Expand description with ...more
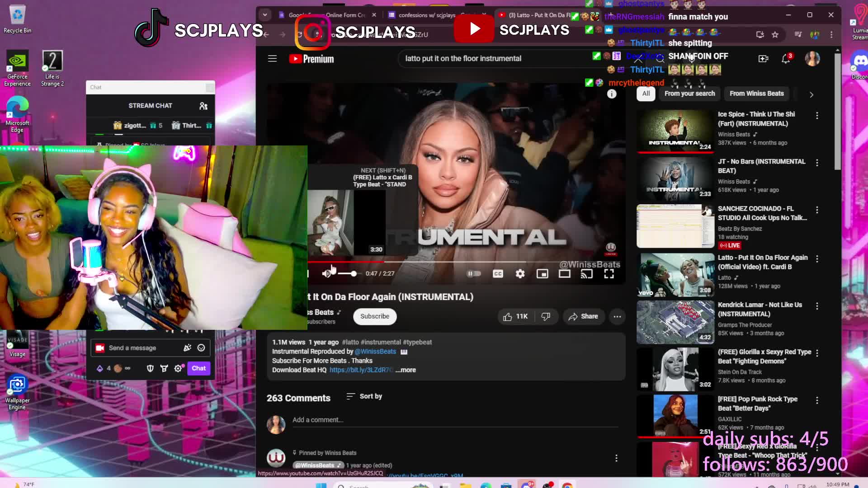The width and height of the screenshot is (868, 488). point(406,370)
